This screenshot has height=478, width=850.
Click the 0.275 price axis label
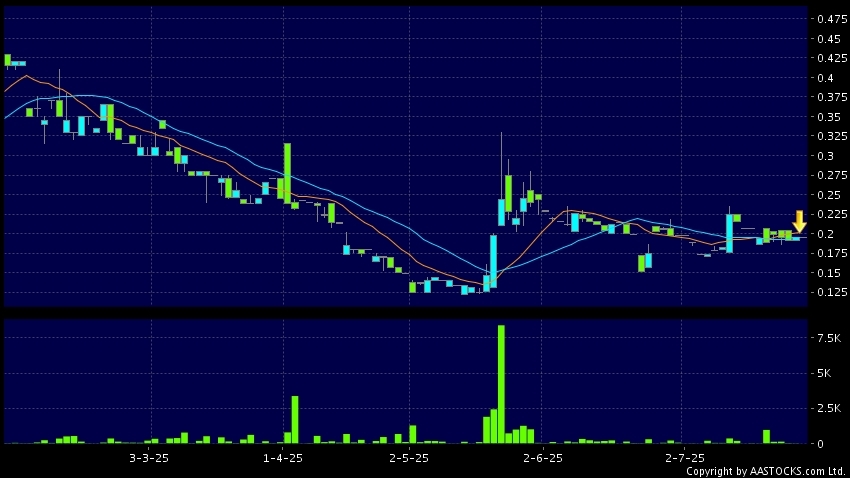coord(832,175)
